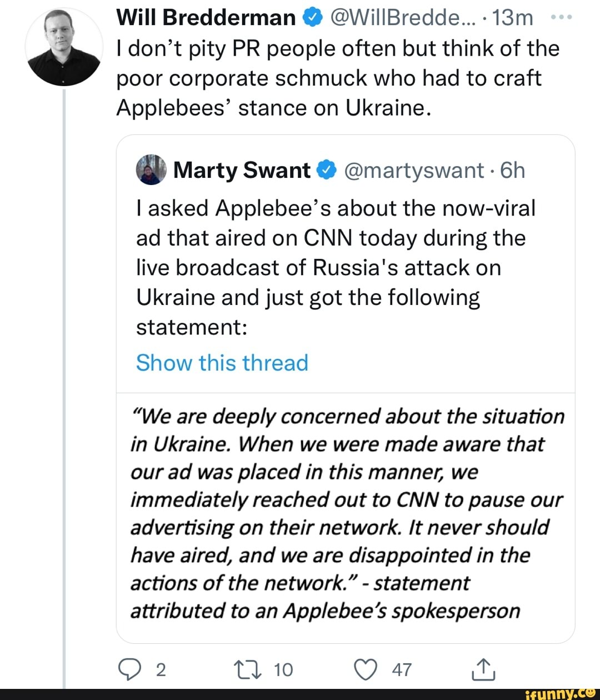Image resolution: width=600 pixels, height=700 pixels.
Task: Open the Applebee's statement image
Action: point(346,514)
